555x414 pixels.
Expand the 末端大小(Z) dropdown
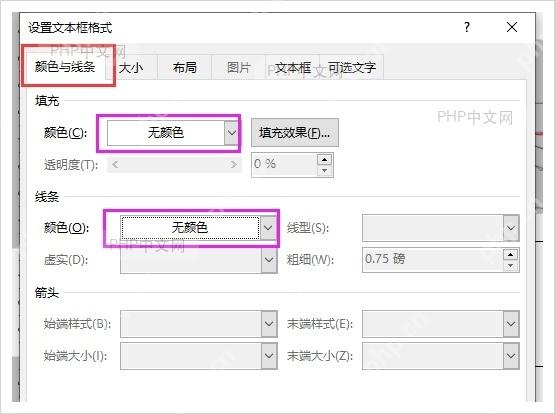[x=511, y=356]
